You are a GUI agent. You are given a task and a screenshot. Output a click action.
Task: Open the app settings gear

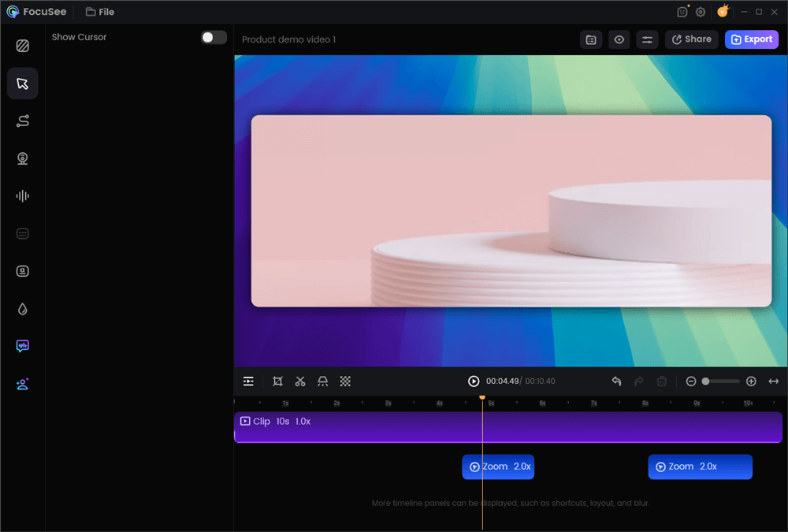(x=700, y=12)
